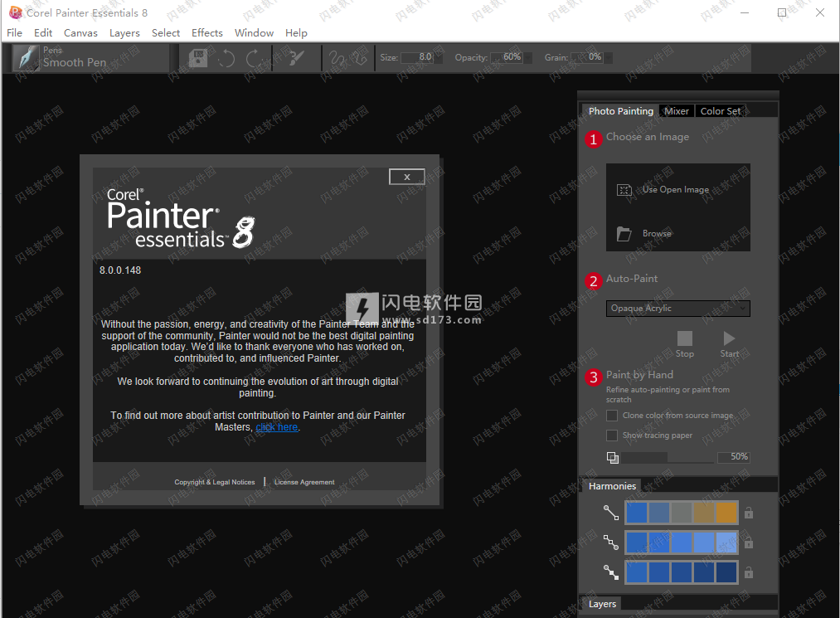Minimize the Corel Painter Essentials window
Image resolution: width=840 pixels, height=618 pixels.
coord(745,13)
